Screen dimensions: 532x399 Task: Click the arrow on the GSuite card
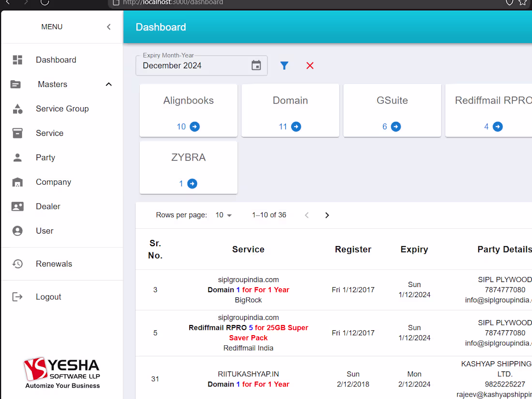[396, 126]
